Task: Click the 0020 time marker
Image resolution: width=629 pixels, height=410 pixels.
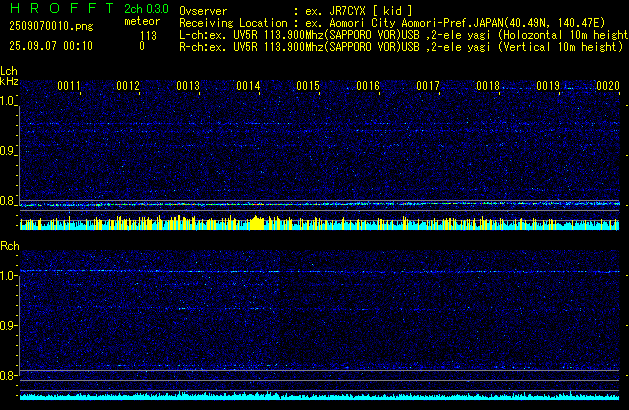Action: pyautogui.click(x=608, y=86)
